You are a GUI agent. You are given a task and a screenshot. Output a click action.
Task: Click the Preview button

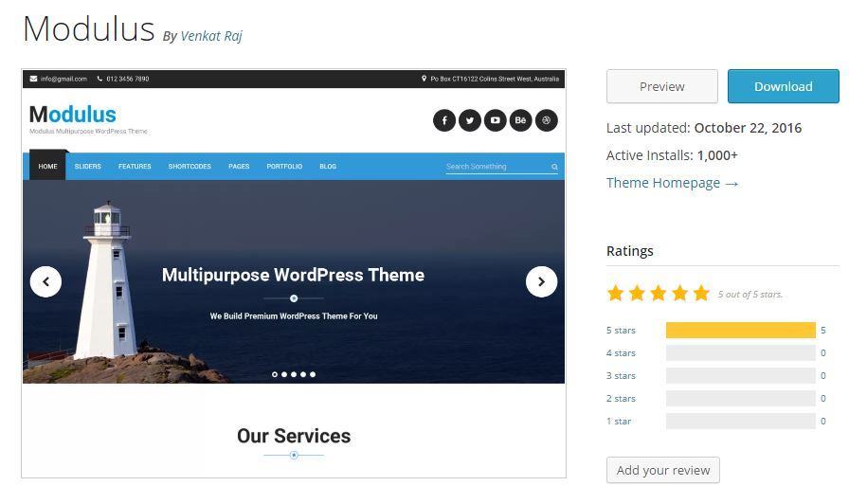pyautogui.click(x=662, y=86)
